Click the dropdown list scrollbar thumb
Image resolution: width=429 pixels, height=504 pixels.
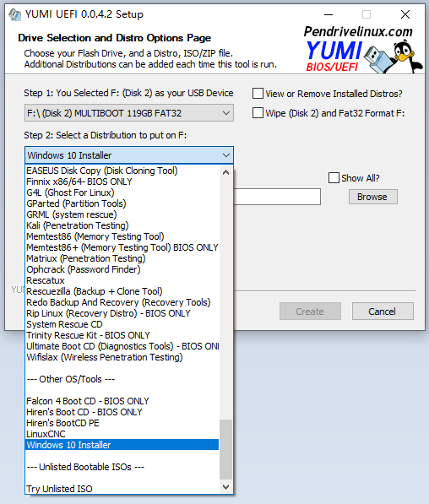coord(226,449)
